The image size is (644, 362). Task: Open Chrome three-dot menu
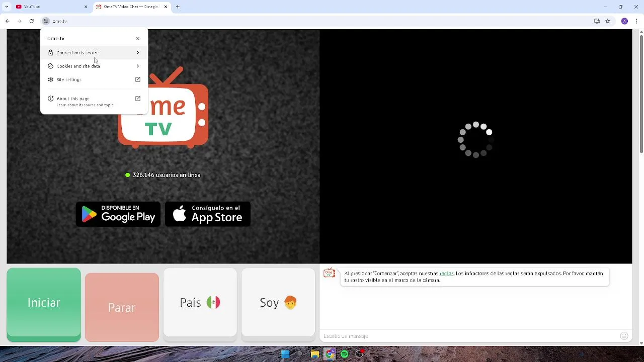pyautogui.click(x=637, y=21)
